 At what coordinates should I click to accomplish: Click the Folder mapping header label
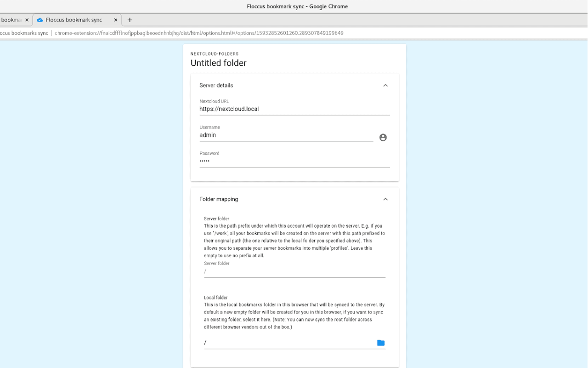click(x=219, y=199)
